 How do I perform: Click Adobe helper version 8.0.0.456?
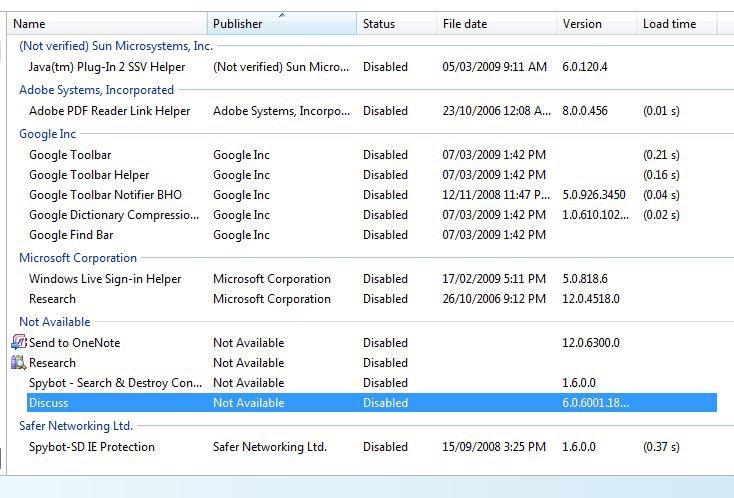point(585,111)
